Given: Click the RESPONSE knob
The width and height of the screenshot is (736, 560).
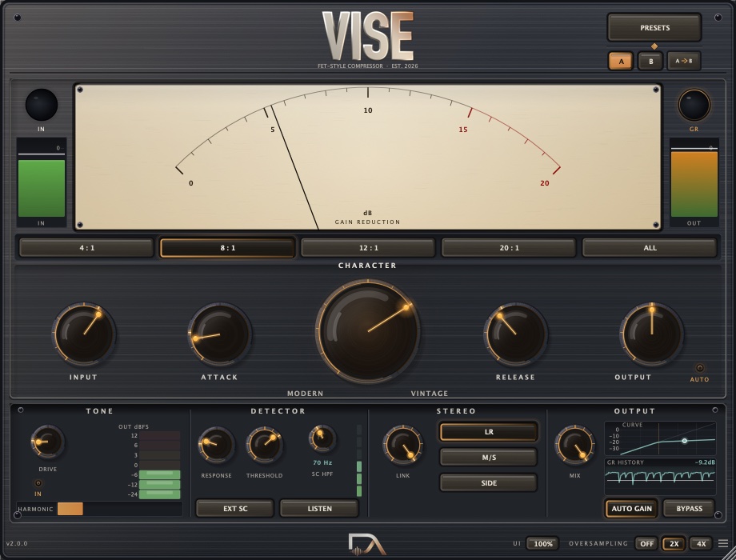Looking at the screenshot, I should pyautogui.click(x=216, y=445).
